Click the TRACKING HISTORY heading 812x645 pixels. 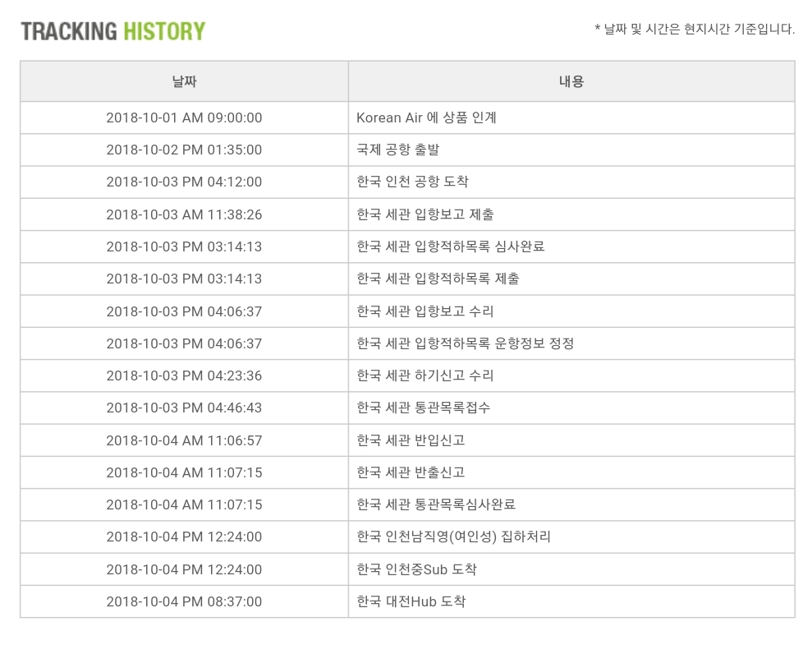pyautogui.click(x=112, y=32)
